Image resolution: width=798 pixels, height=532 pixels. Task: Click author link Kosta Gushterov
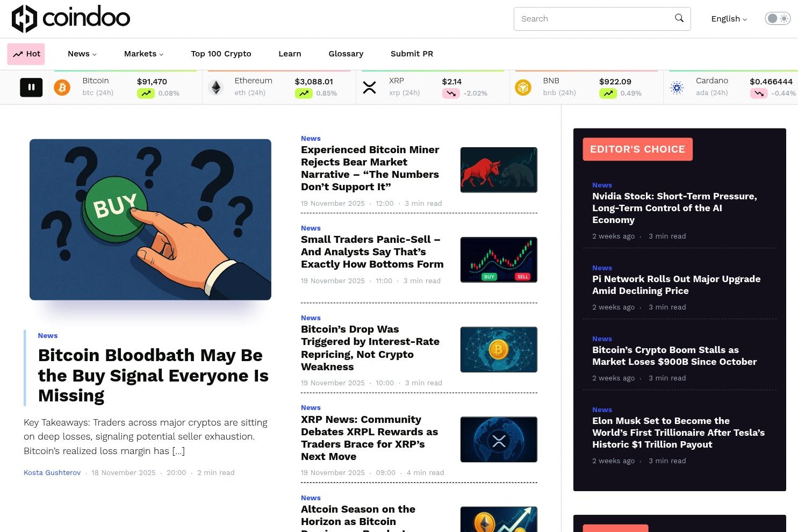coord(52,472)
